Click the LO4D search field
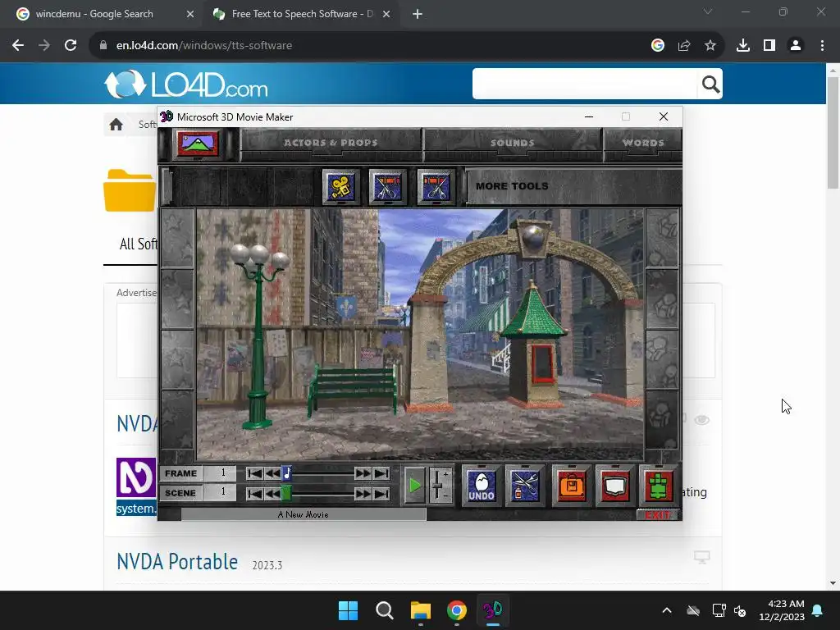The width and height of the screenshot is (840, 630). (x=585, y=84)
